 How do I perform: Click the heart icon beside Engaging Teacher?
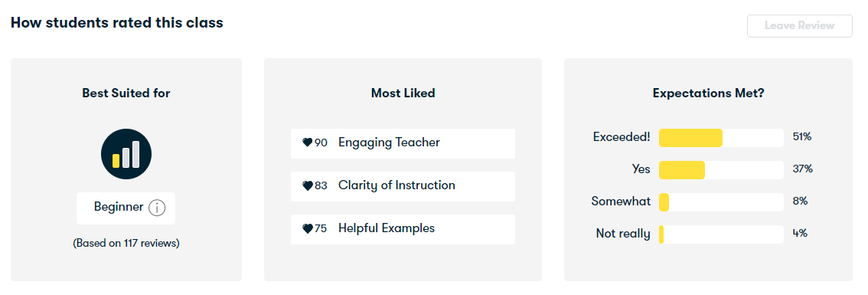tap(308, 143)
